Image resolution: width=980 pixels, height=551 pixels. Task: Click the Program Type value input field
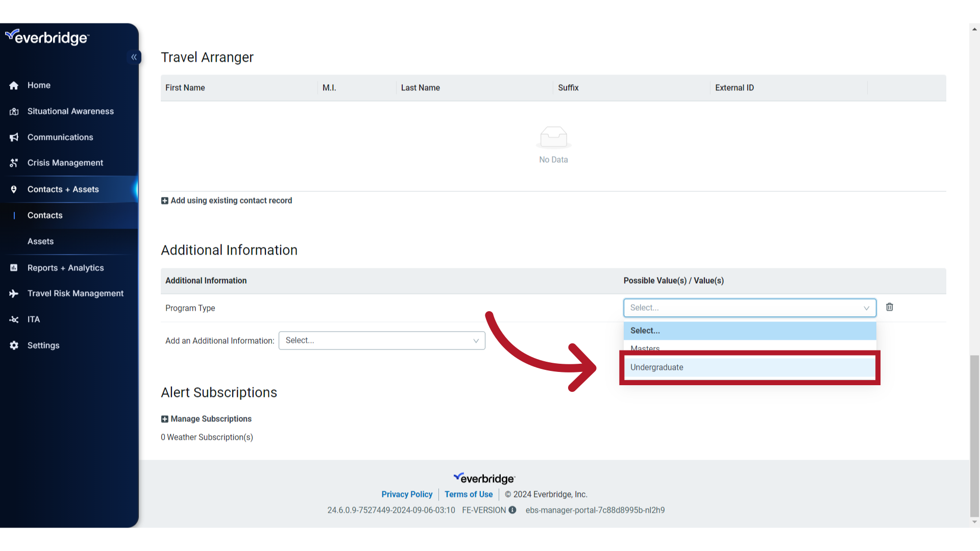(x=749, y=308)
